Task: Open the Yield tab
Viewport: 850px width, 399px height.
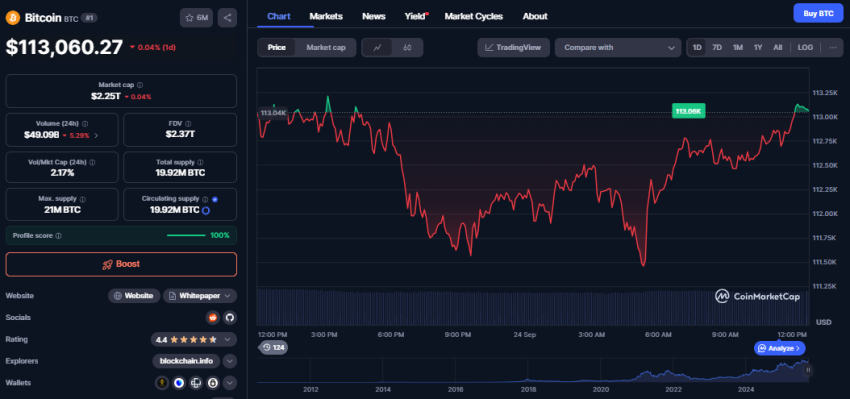Action: (x=415, y=16)
